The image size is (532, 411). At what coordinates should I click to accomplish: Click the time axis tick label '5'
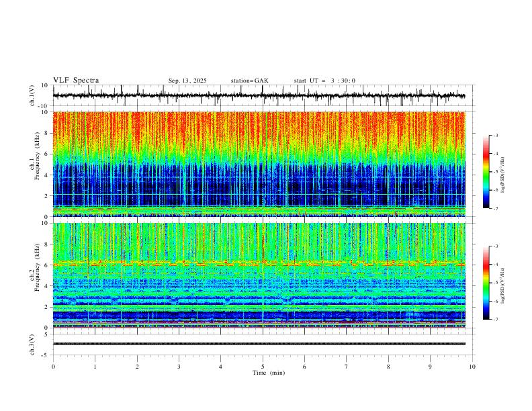(x=263, y=367)
